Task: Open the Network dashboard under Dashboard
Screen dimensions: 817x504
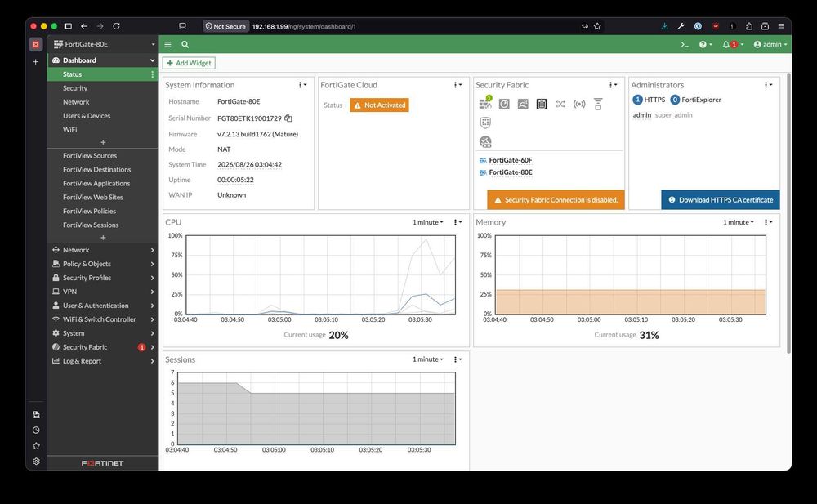Action: 76,102
